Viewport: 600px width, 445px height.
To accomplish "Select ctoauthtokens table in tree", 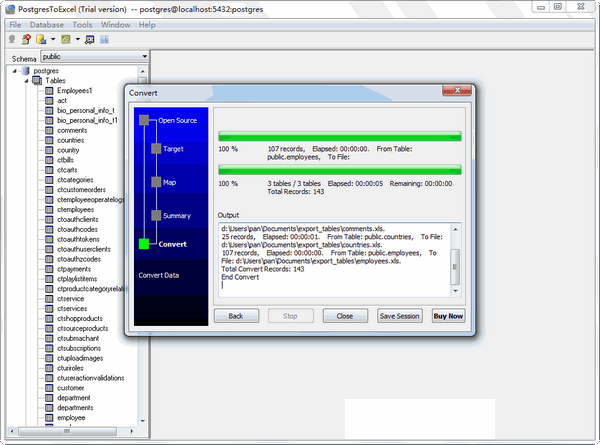I will (78, 240).
